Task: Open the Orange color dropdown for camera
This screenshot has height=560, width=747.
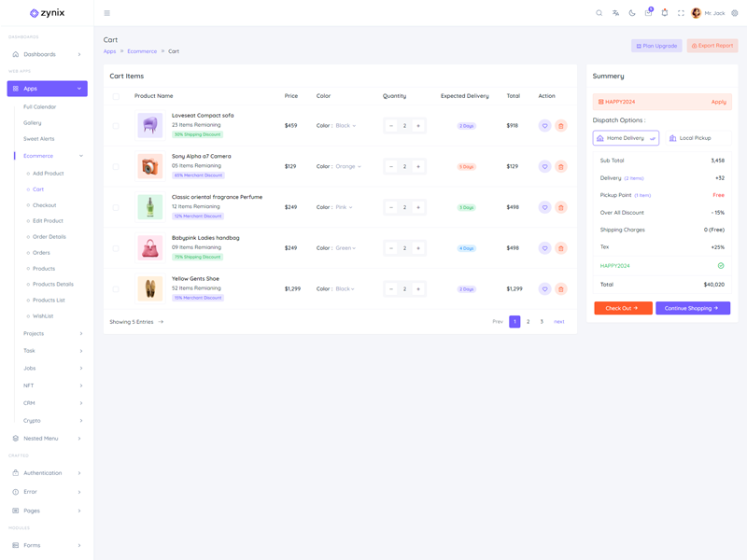Action: tap(347, 167)
